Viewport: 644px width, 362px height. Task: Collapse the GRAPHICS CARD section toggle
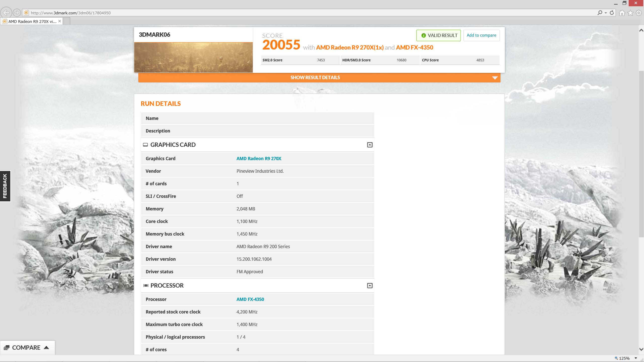pyautogui.click(x=370, y=145)
